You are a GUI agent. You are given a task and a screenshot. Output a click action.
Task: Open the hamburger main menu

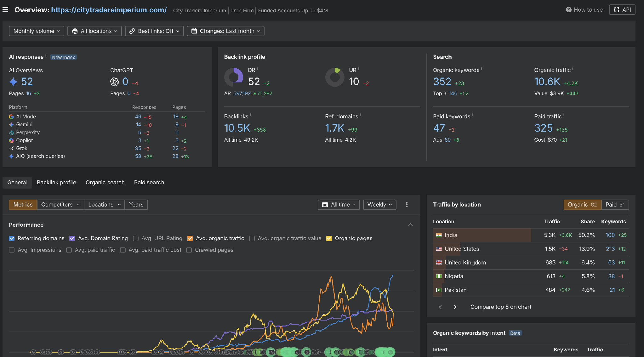tap(5, 10)
